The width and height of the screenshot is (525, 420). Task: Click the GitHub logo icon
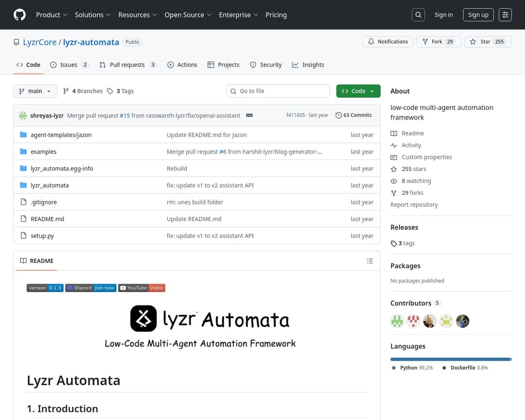coord(19,15)
